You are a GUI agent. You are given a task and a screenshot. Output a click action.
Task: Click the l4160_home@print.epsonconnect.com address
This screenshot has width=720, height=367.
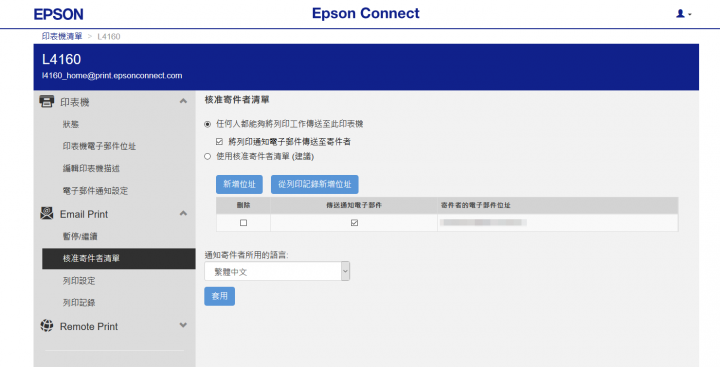(x=112, y=76)
